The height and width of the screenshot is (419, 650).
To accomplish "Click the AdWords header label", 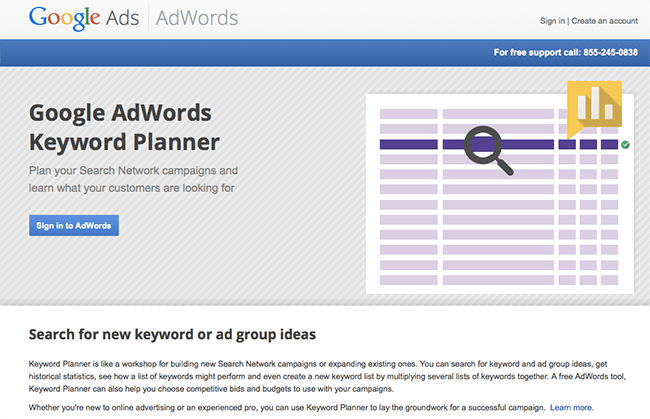I will click(x=197, y=18).
